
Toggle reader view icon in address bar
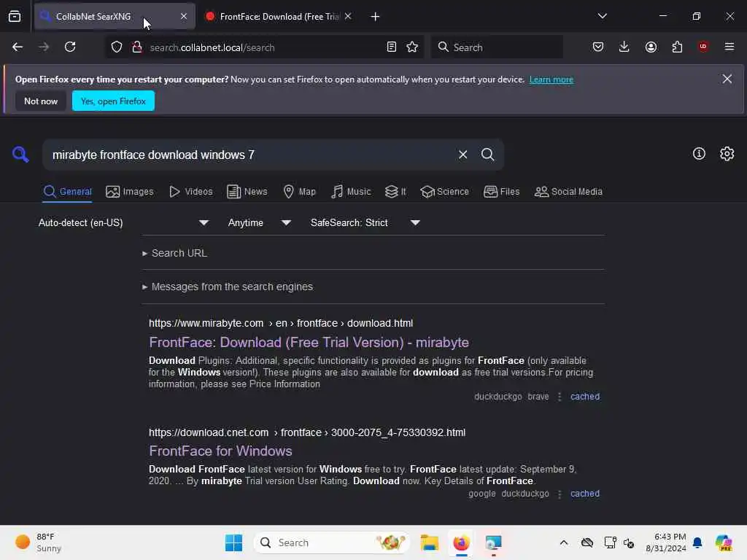click(x=391, y=47)
